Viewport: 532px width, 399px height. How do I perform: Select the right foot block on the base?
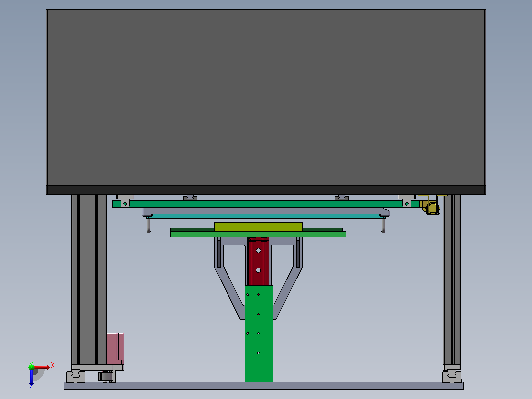coord(452,376)
